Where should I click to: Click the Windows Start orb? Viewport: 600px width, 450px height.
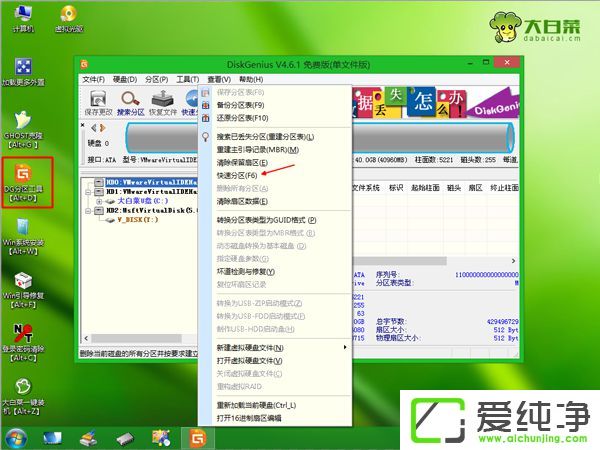pos(15,438)
